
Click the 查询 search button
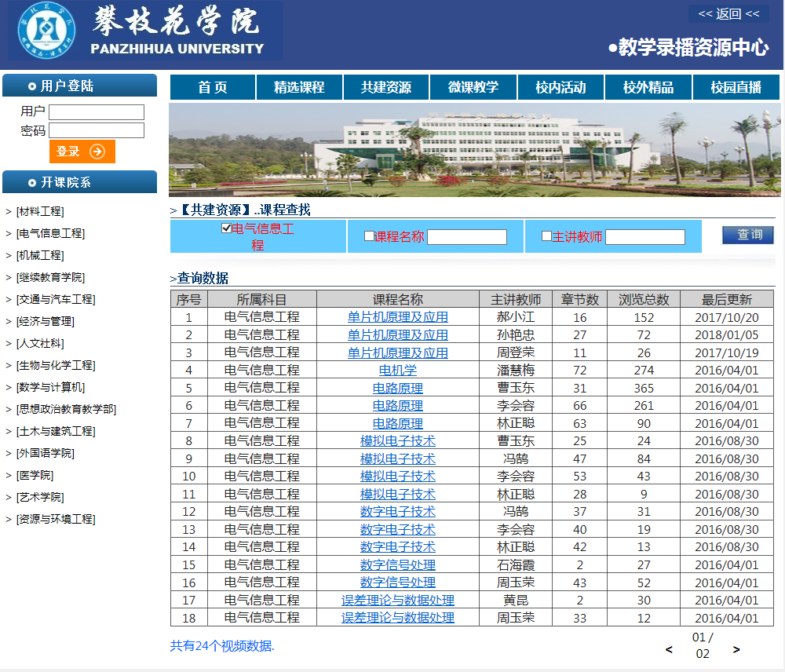(x=748, y=235)
